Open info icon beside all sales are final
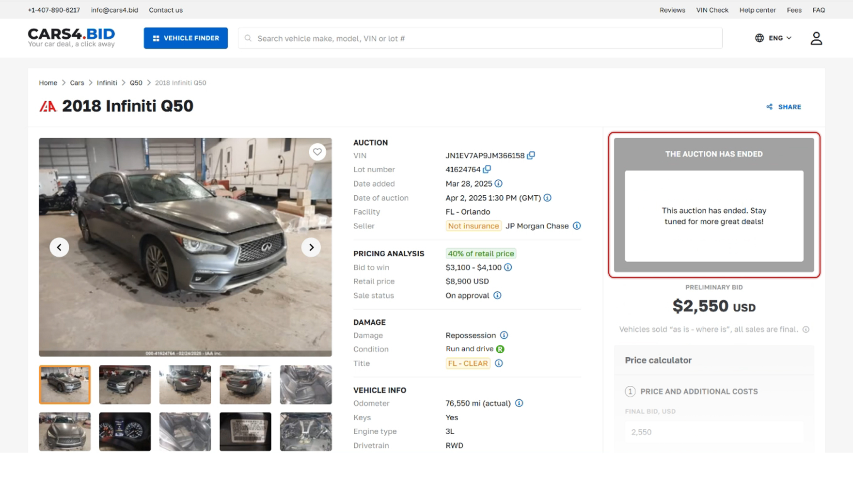 click(x=806, y=330)
